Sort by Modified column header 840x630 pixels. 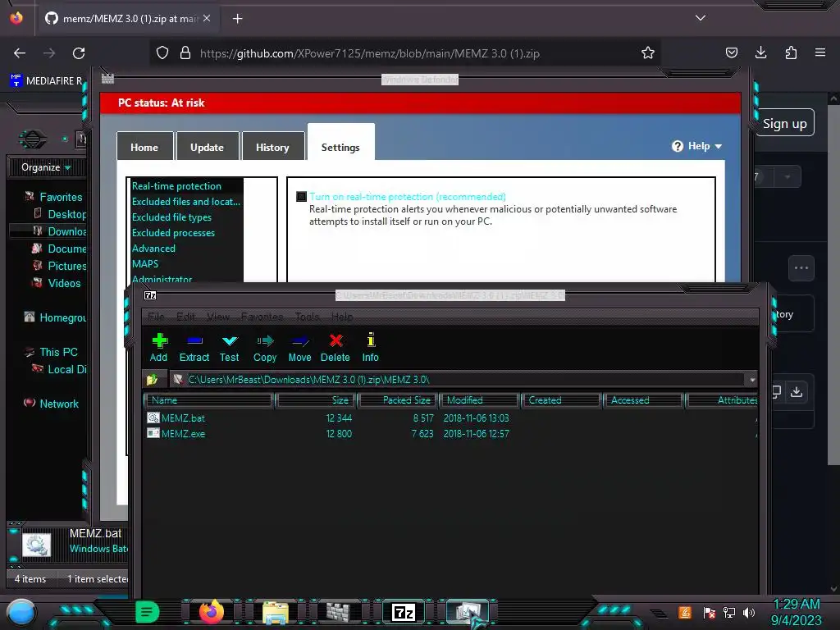479,400
